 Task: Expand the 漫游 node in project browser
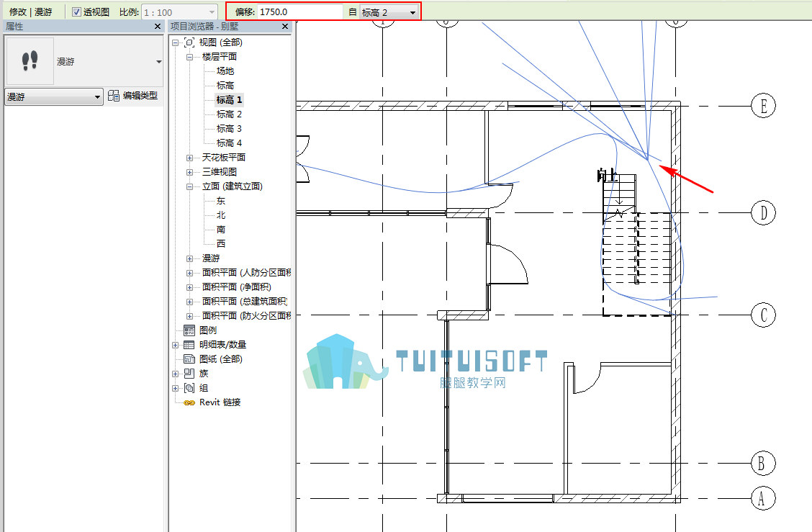[x=189, y=258]
